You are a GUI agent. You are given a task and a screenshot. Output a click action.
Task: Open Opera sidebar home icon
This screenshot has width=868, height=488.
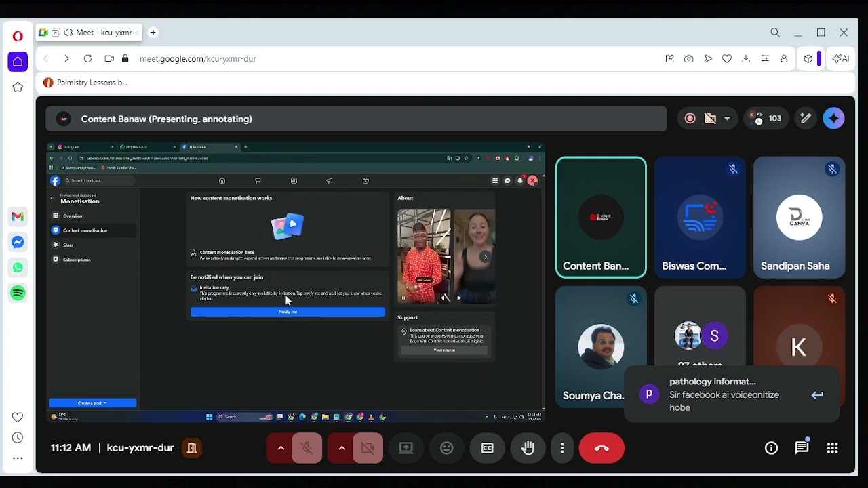tap(18, 62)
